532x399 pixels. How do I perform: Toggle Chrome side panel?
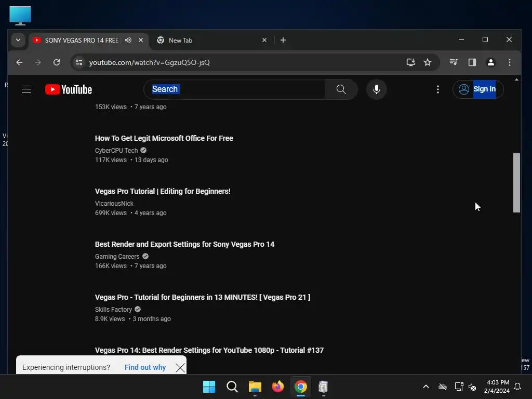(x=472, y=62)
